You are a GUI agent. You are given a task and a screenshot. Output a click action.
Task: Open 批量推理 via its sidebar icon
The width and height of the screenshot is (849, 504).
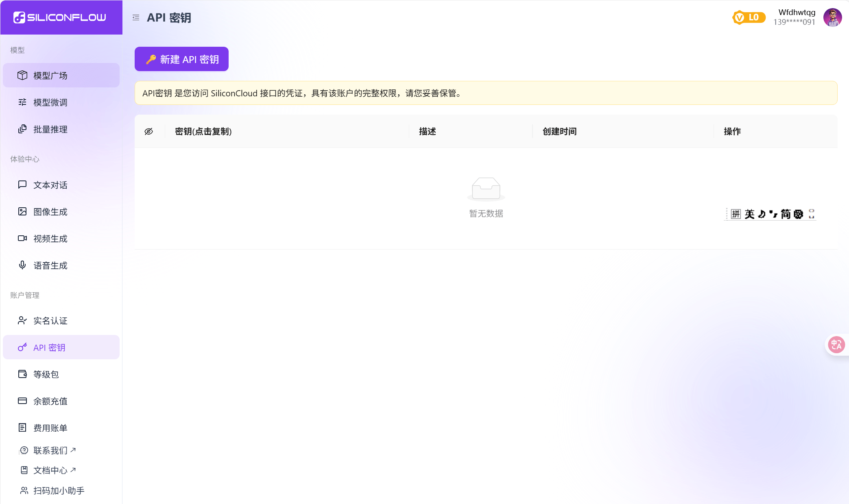point(22,129)
